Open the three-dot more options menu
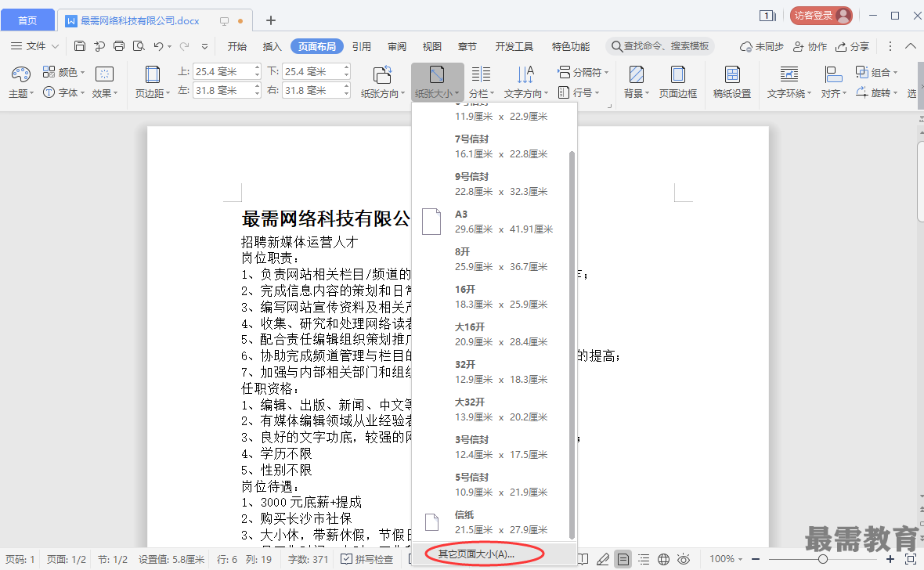The image size is (924, 570). 890,46
